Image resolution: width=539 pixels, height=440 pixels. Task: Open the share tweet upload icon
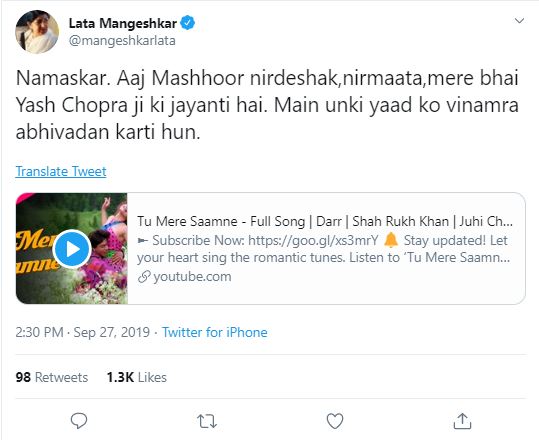pos(462,421)
